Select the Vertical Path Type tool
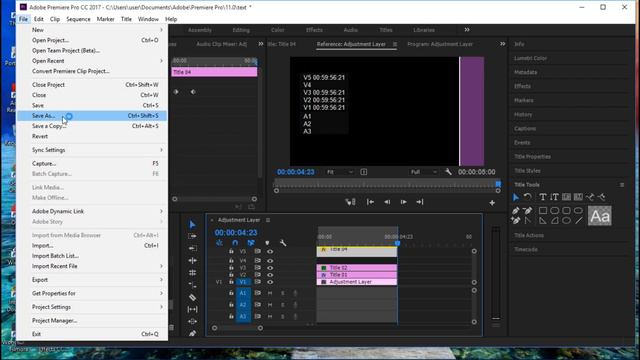Image resolution: width=640 pixels, height=360 pixels. pos(602,198)
